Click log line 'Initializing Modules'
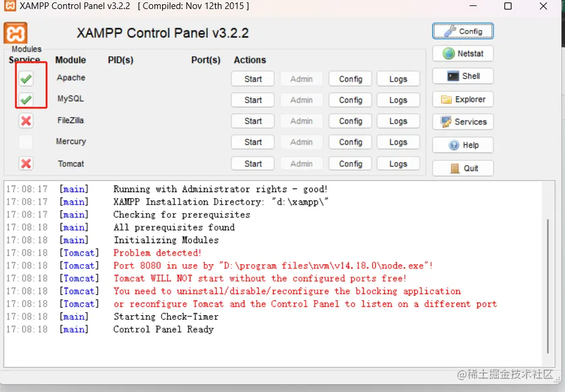 pyautogui.click(x=166, y=240)
